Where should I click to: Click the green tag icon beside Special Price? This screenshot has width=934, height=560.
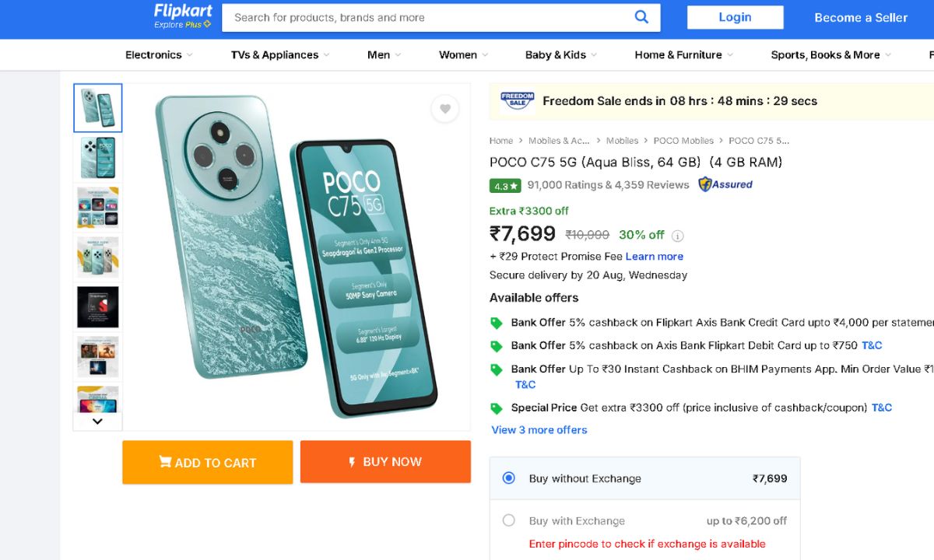[496, 408]
